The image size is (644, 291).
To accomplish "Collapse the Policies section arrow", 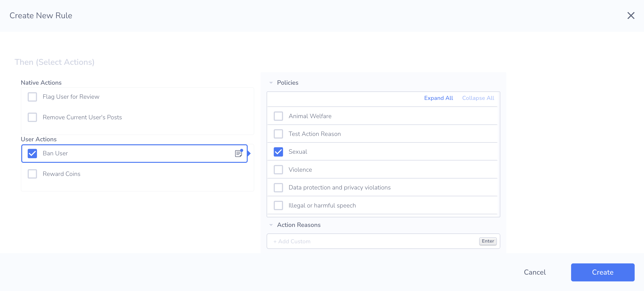I will [271, 83].
